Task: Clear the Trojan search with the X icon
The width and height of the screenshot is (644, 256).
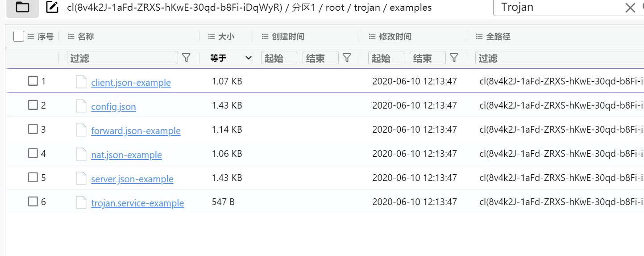Action: (630, 8)
